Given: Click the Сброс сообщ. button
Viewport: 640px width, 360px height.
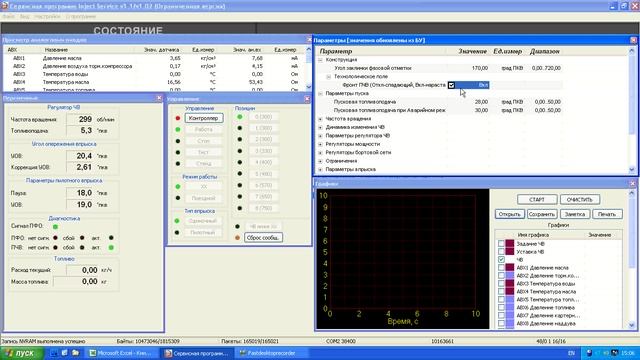Looking at the screenshot, I should pos(263,238).
